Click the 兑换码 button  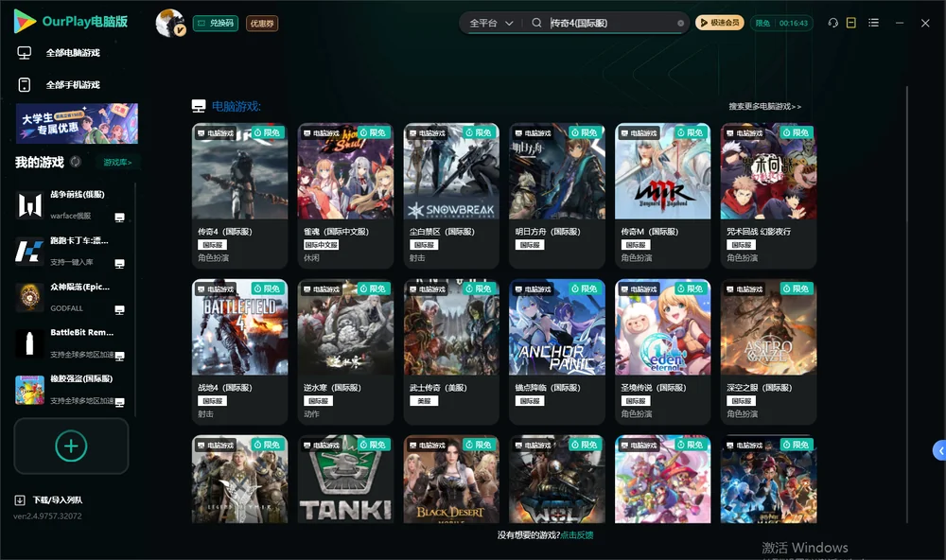(x=216, y=24)
